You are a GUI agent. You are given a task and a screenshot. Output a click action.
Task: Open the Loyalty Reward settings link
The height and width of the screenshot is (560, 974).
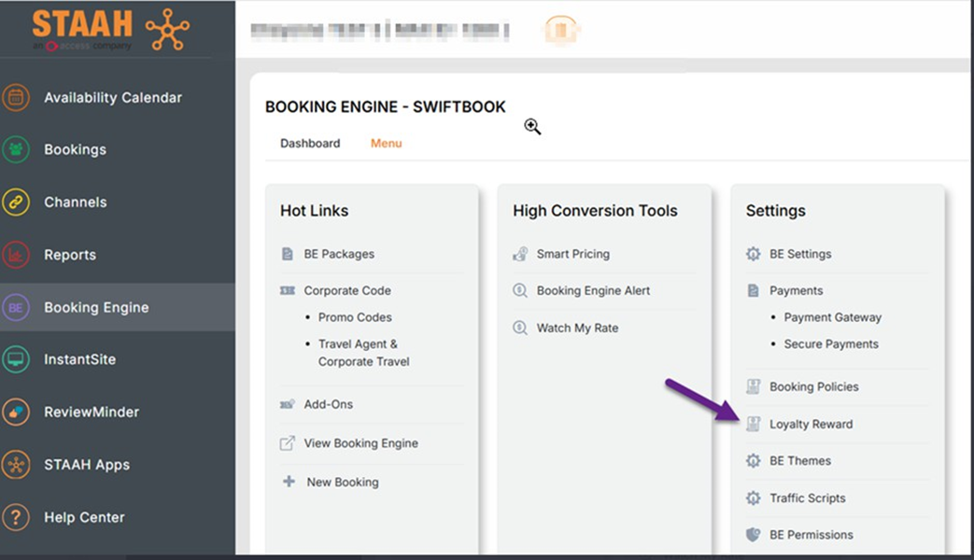pos(811,424)
